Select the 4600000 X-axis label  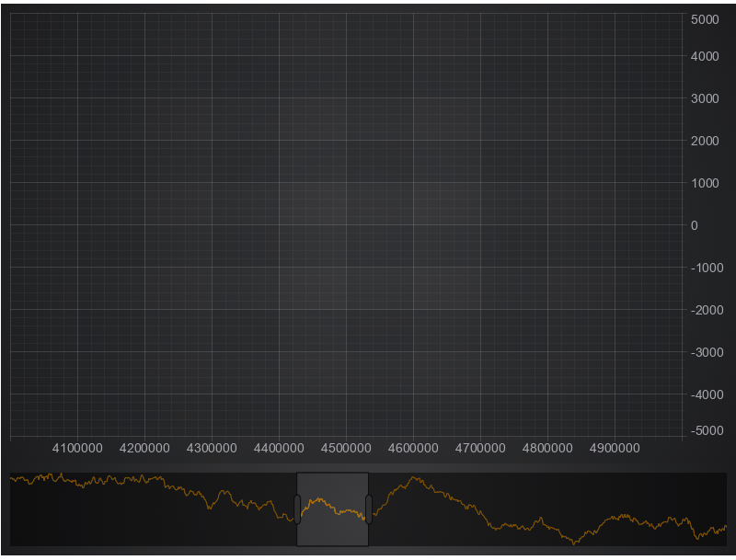click(x=413, y=448)
